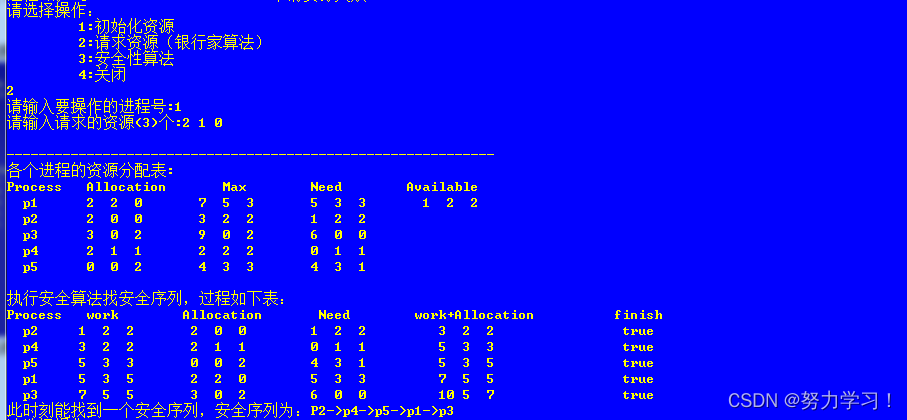The width and height of the screenshot is (907, 420).
Task: Click 'Allocation' header in safety algorithm table
Action: [222, 315]
